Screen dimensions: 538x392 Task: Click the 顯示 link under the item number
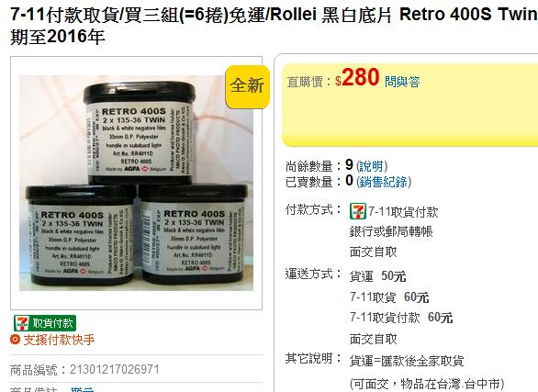click(83, 389)
